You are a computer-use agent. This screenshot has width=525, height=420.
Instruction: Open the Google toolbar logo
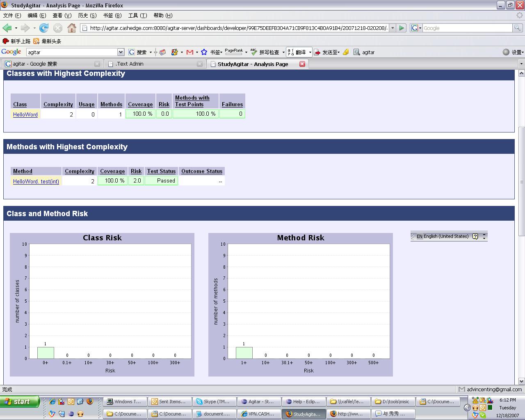point(11,52)
